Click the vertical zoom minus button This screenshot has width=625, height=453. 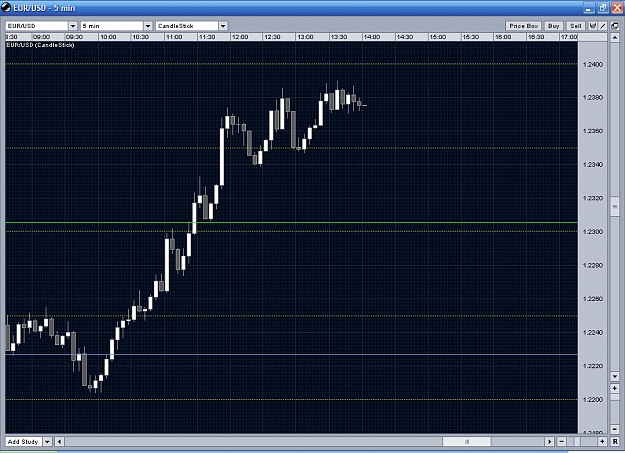pos(614,429)
